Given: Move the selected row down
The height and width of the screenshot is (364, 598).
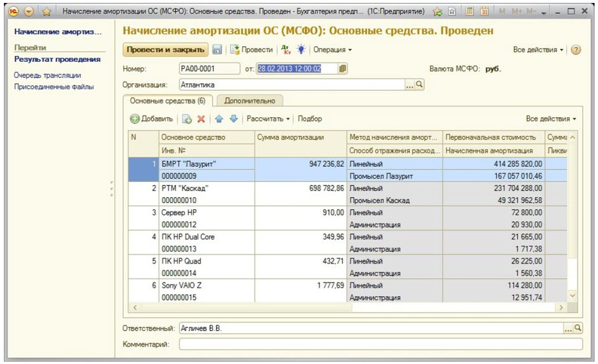Looking at the screenshot, I should 234,119.
